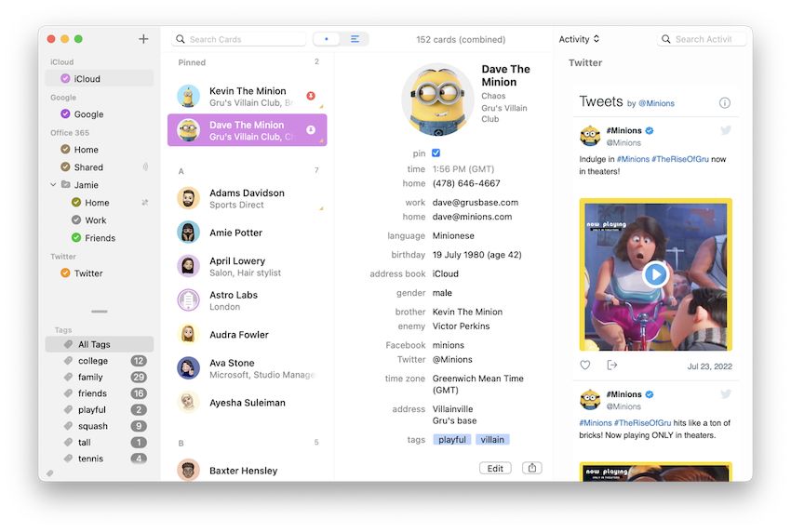Focus the Search Activity field
Screen dimensions: 791x532
coord(702,39)
